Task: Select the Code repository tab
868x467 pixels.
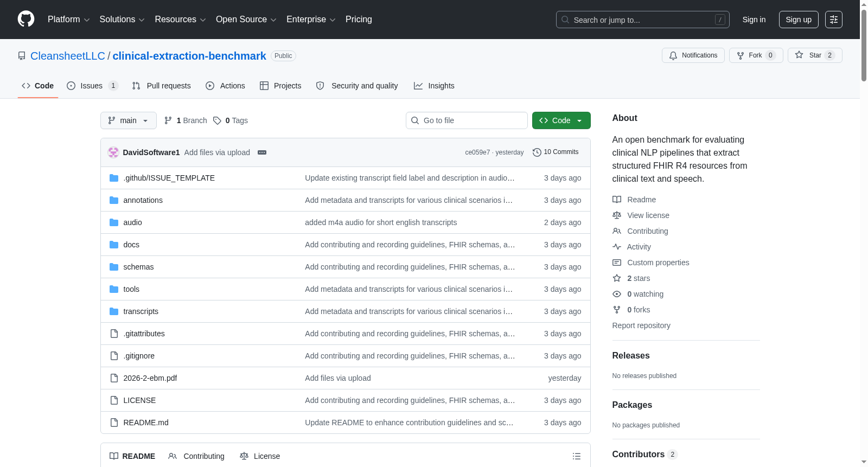Action: (38, 86)
